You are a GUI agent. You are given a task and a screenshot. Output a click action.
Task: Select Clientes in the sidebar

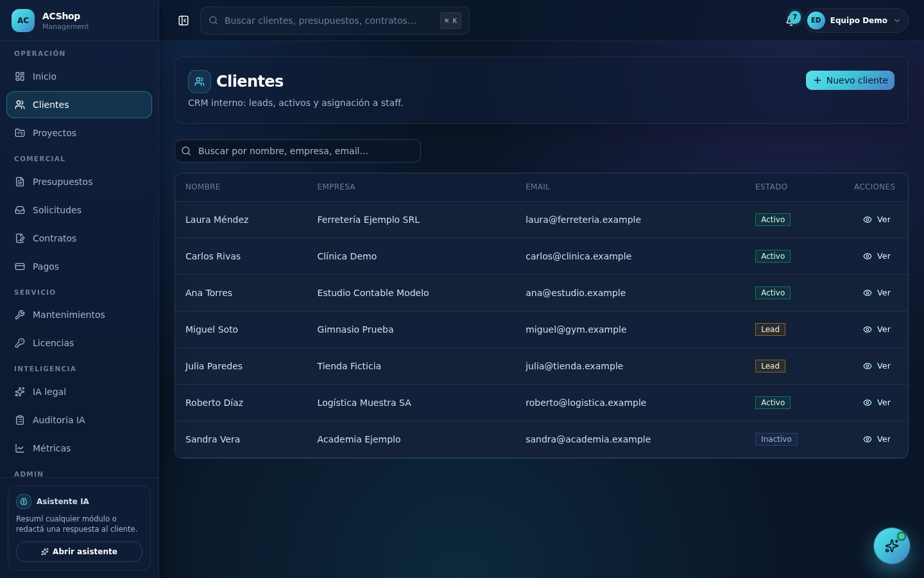pyautogui.click(x=79, y=105)
